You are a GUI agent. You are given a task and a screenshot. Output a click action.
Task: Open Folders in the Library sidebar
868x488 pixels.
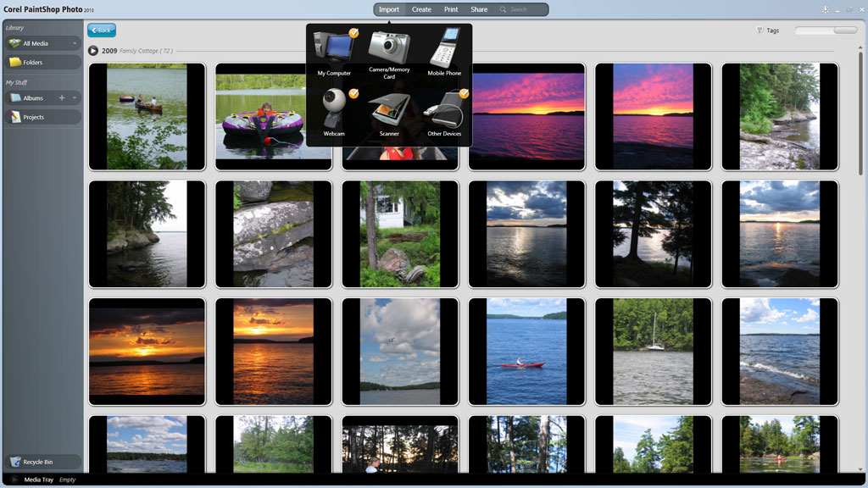click(x=42, y=62)
